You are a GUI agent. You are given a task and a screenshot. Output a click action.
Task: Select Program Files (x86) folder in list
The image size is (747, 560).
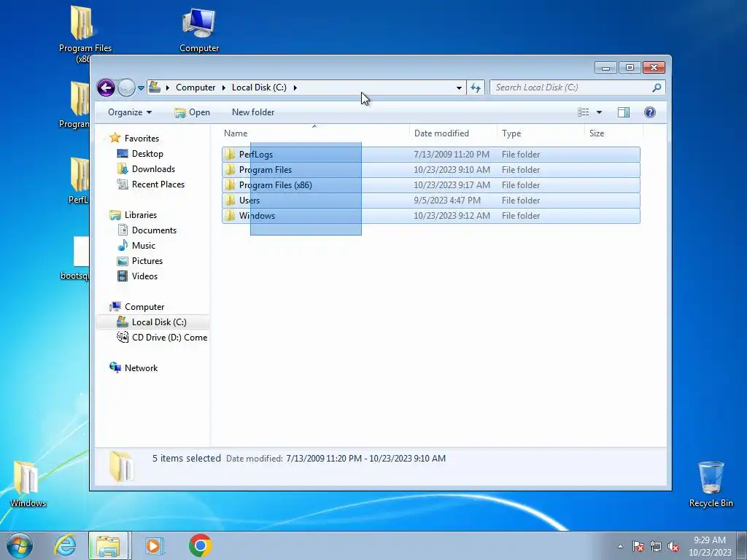click(x=430, y=184)
